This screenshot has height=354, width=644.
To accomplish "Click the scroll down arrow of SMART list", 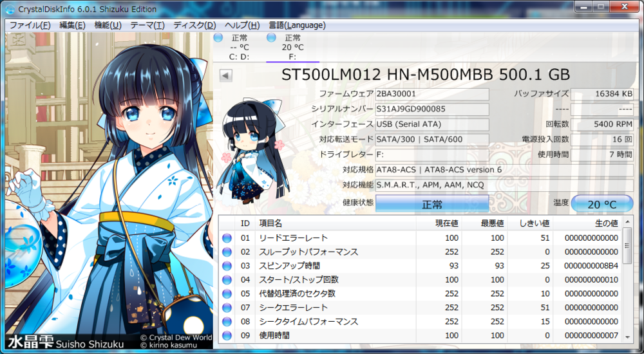I will (627, 337).
